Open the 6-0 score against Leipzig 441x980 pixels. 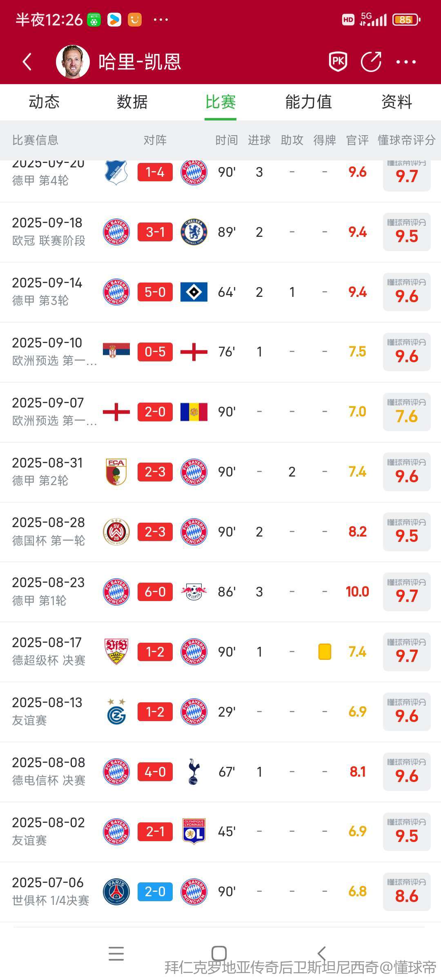155,592
